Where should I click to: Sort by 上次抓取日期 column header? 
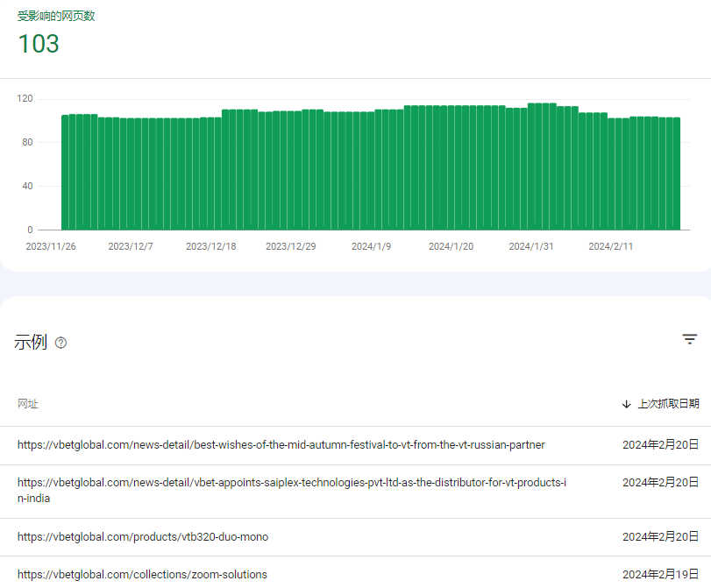pyautogui.click(x=668, y=403)
